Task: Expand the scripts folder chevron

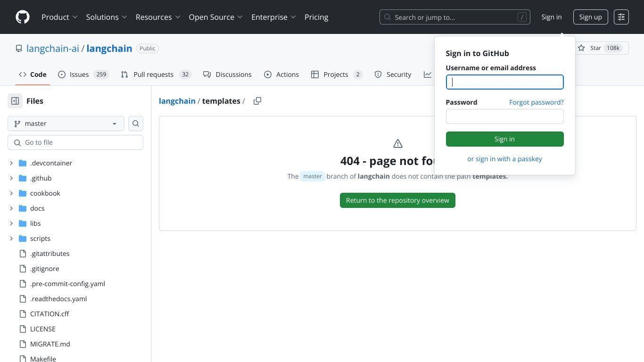Action: 11,239
